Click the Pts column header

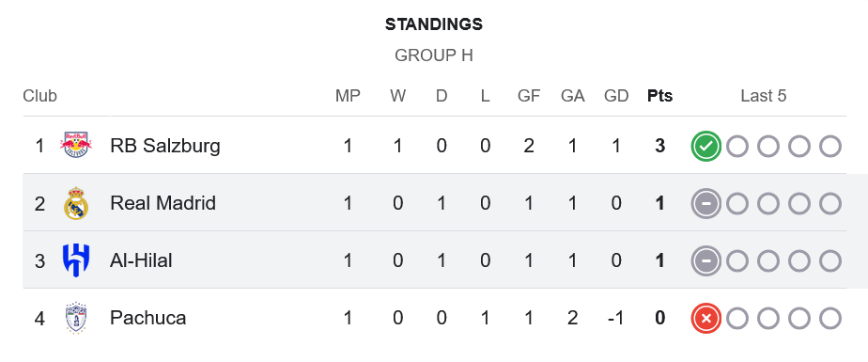tap(659, 96)
